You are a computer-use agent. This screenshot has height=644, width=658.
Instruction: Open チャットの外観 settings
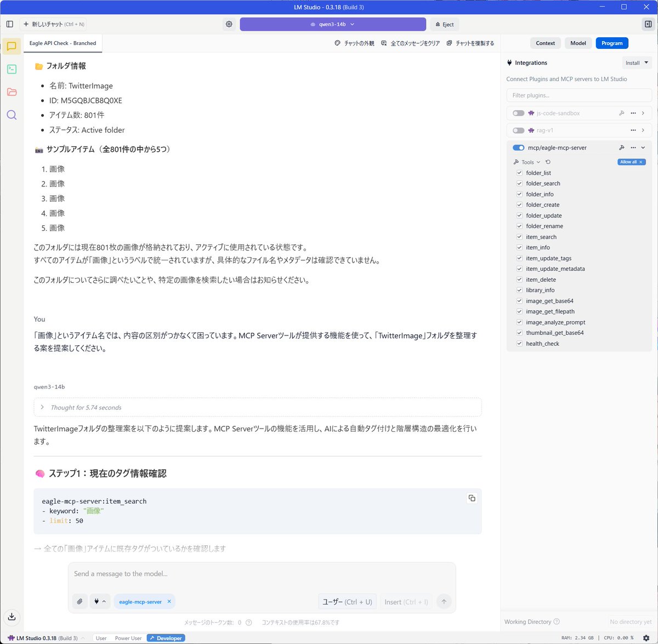[355, 43]
